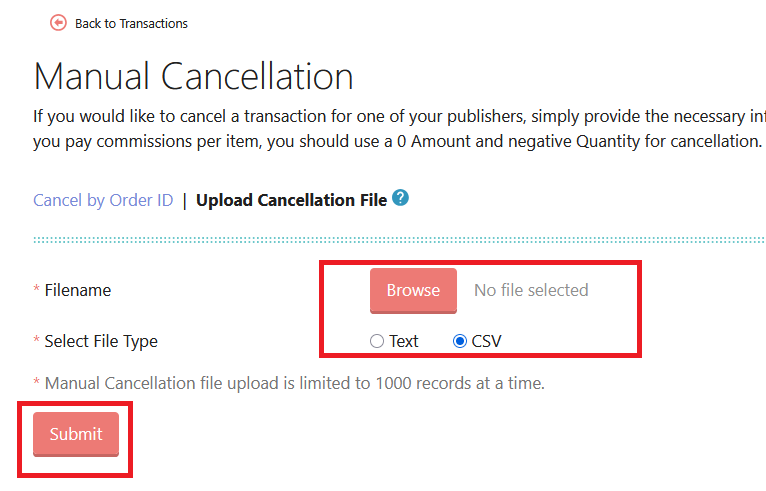Click the 'No file selected' text
Image resolution: width=766 pixels, height=491 pixels.
[x=531, y=290]
